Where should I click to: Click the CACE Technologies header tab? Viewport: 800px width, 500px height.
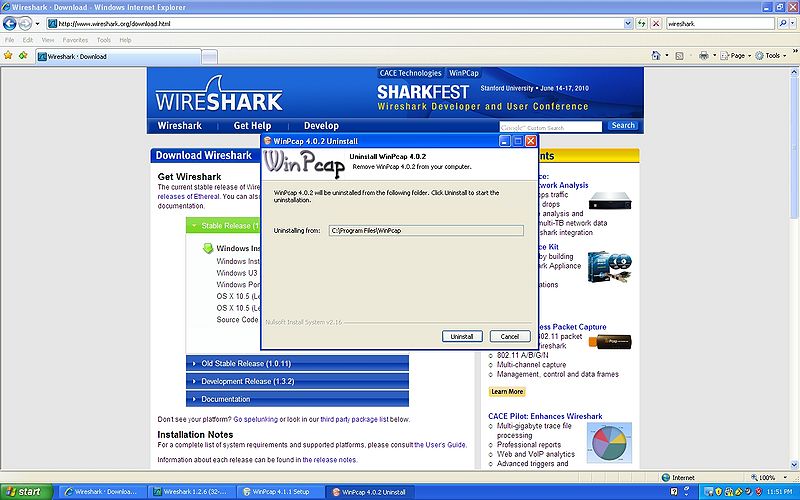click(x=410, y=73)
